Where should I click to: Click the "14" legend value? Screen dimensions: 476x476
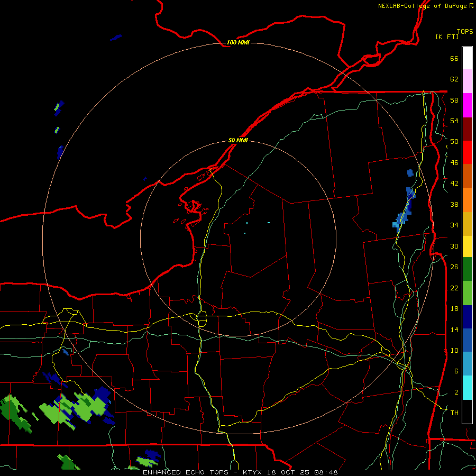[x=454, y=329]
